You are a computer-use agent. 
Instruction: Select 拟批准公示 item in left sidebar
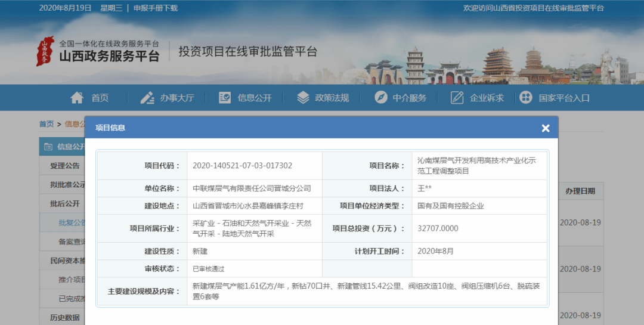click(x=68, y=184)
